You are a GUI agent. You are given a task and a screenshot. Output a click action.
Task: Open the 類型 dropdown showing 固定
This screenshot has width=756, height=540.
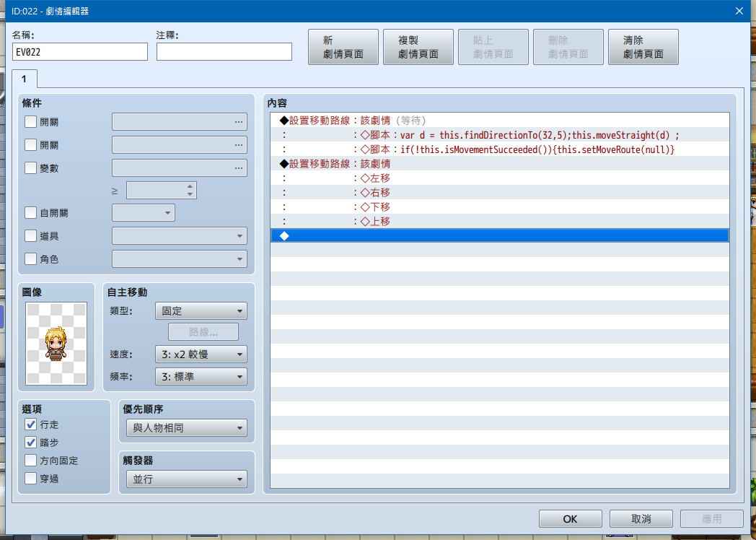point(201,310)
